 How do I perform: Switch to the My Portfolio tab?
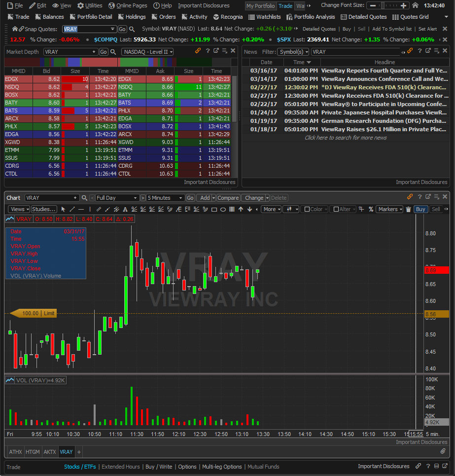[x=260, y=6]
